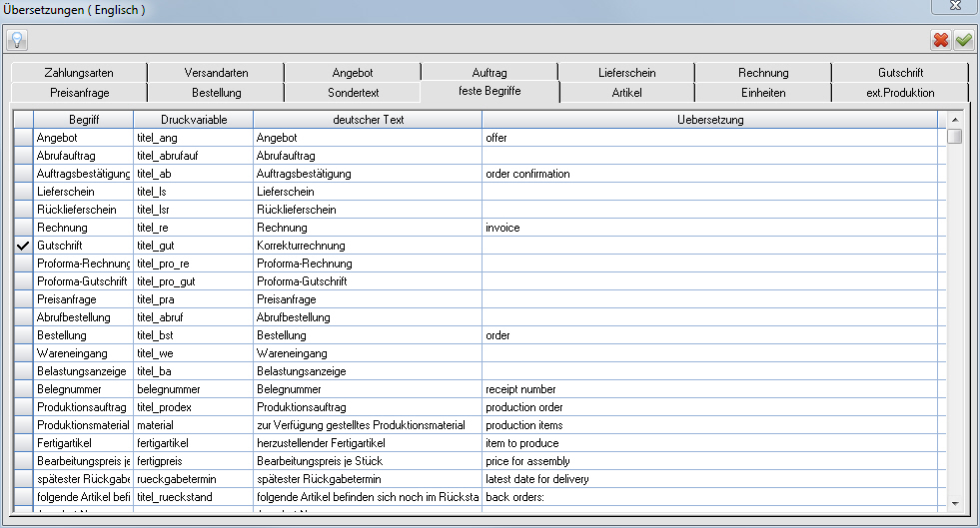Toggle the checked Gutschrift row checkbox
The width and height of the screenshot is (980, 528).
point(23,246)
